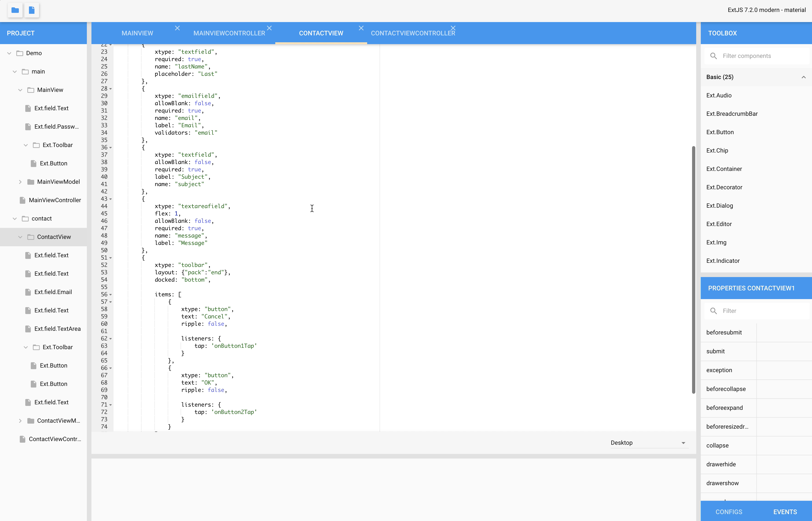Image resolution: width=812 pixels, height=521 pixels.
Task: Collapse the Basic (25) toolbox section
Action: coord(803,77)
